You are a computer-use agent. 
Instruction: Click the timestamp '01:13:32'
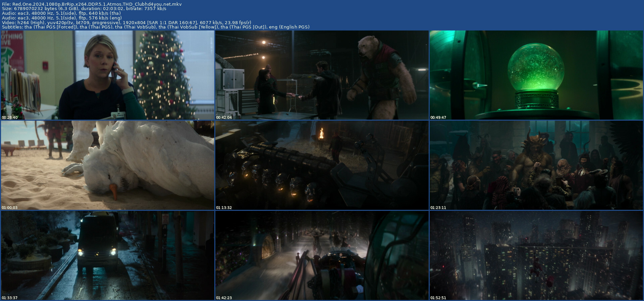tap(224, 208)
